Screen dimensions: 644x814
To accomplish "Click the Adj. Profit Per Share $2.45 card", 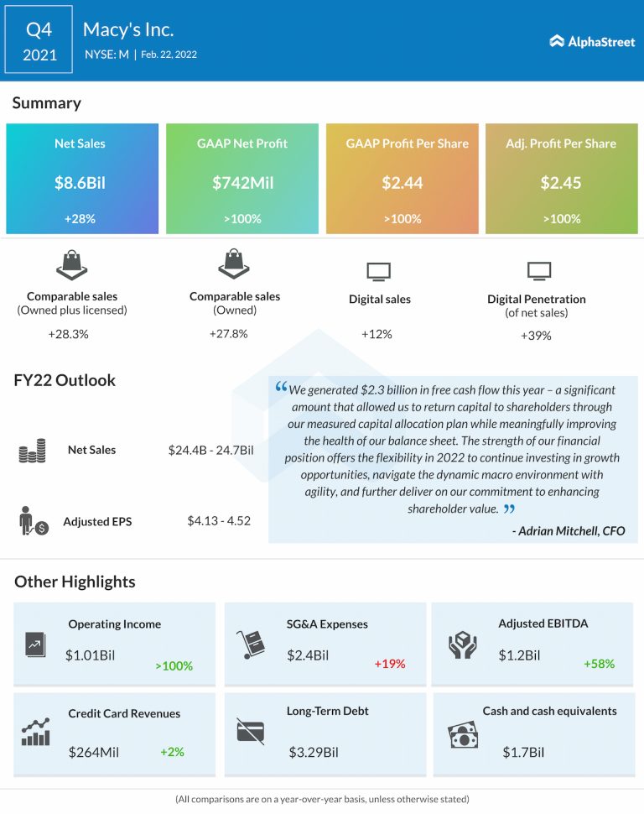I will tap(561, 179).
